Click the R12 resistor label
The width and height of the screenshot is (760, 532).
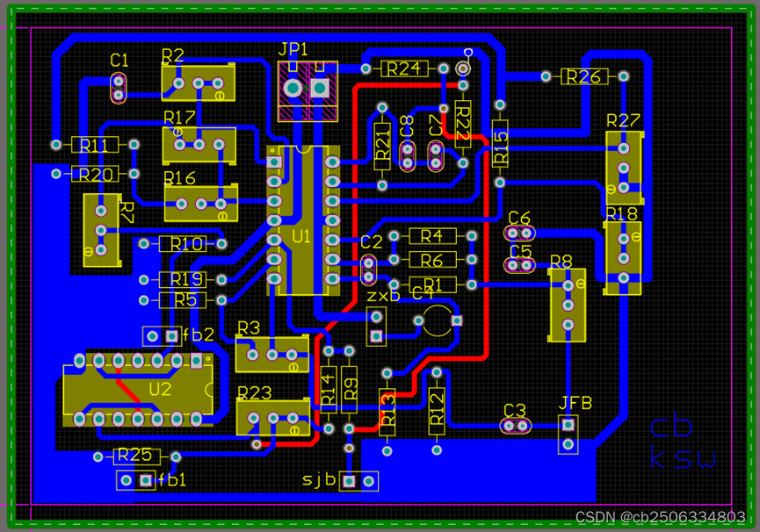point(437,412)
